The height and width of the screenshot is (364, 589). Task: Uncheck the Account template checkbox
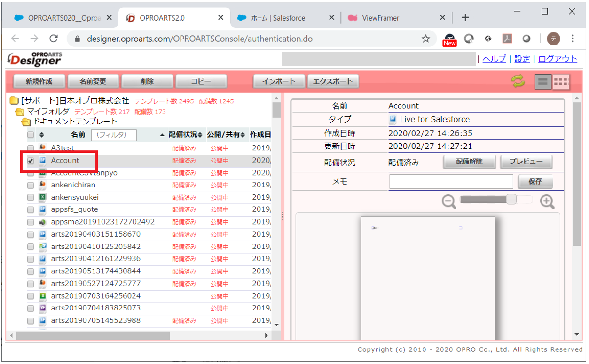31,161
